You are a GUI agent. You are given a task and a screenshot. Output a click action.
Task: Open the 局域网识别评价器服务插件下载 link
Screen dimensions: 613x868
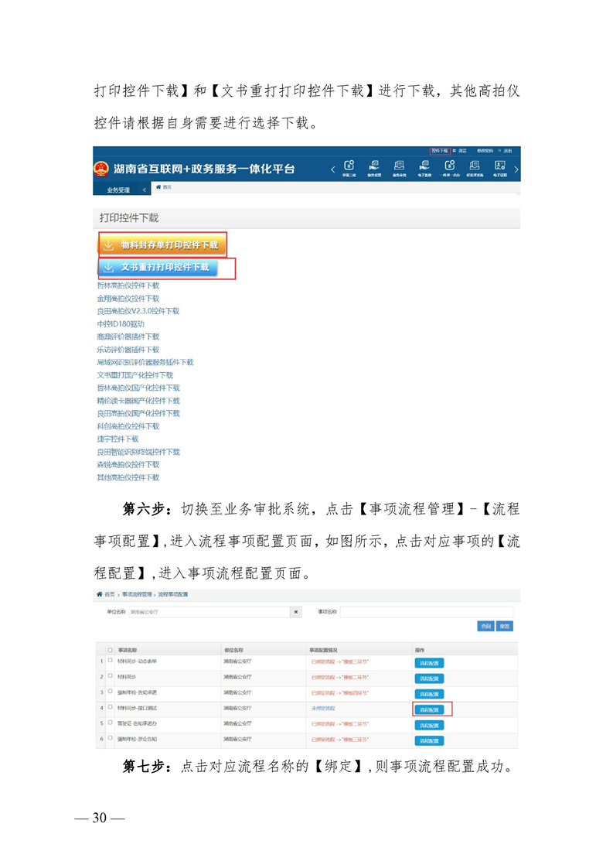point(145,362)
